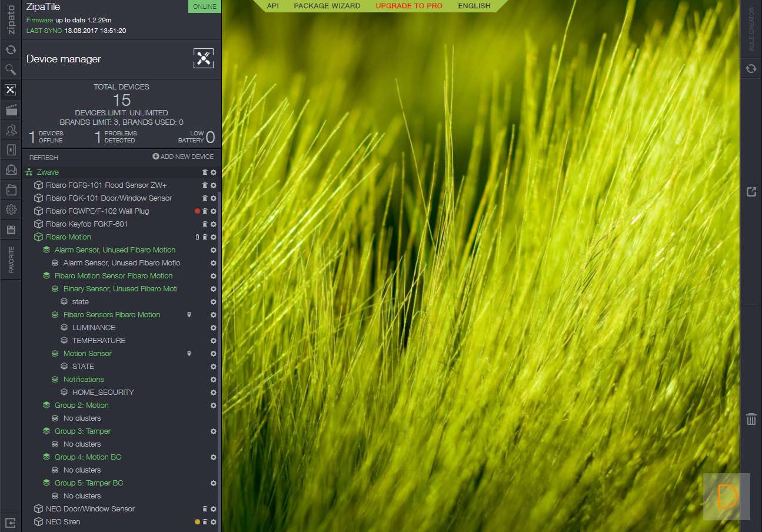
Task: Delete the Fibaro Keyfob FGKF-601 device
Action: click(205, 224)
